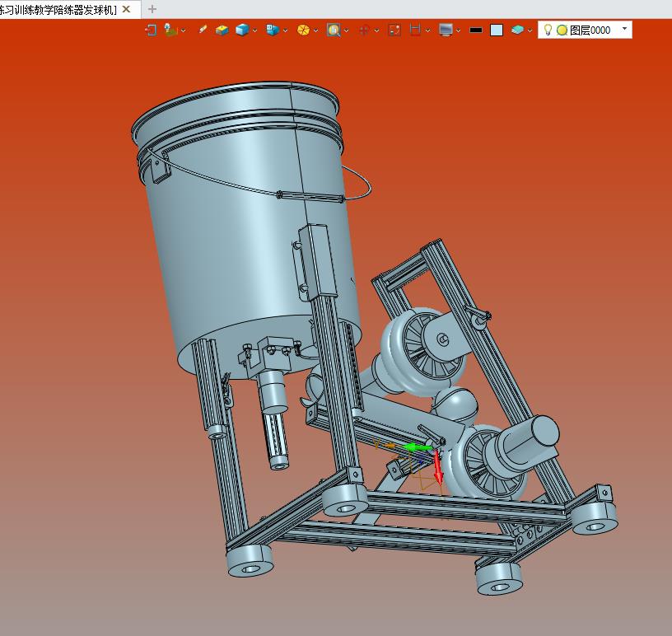Click the pencil/brush tool icon
The height and width of the screenshot is (636, 672).
(x=203, y=30)
